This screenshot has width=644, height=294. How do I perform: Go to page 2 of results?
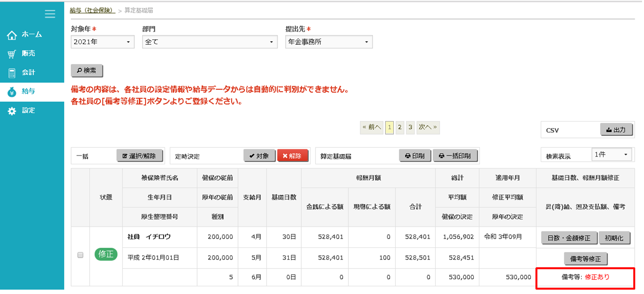(x=400, y=127)
